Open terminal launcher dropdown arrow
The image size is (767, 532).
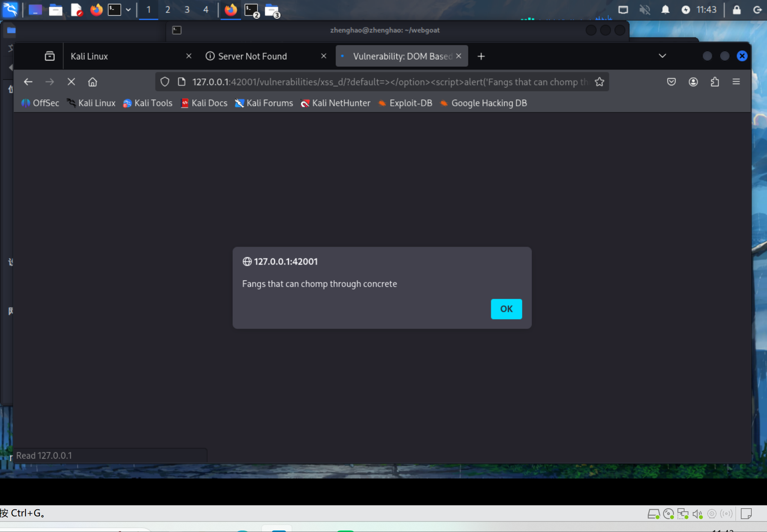pyautogui.click(x=128, y=10)
